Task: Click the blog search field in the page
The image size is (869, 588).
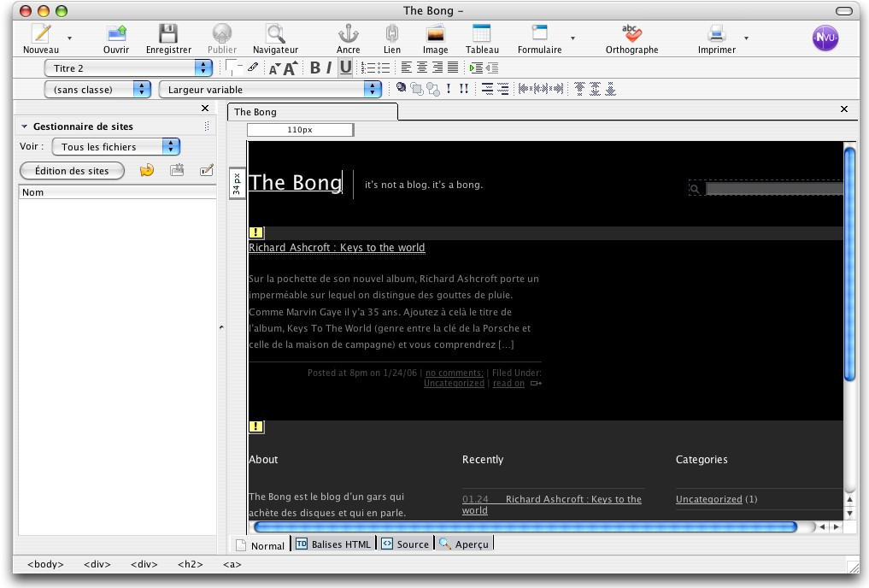Action: (775, 189)
